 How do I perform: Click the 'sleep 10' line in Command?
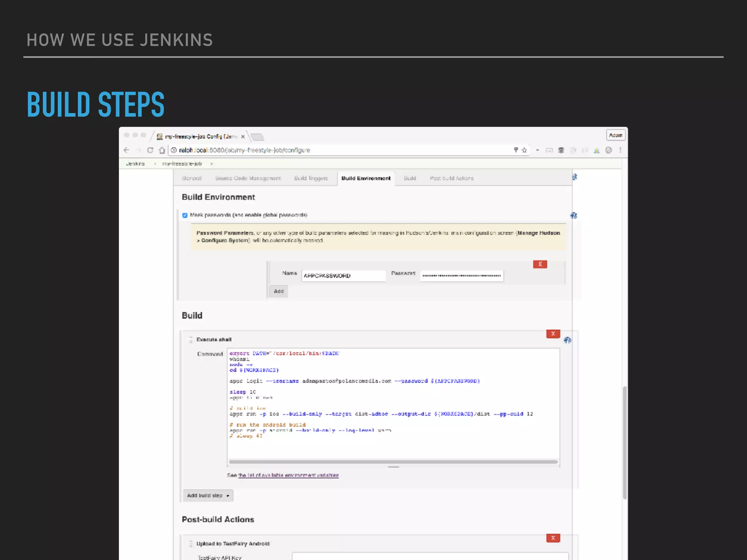pos(243,392)
